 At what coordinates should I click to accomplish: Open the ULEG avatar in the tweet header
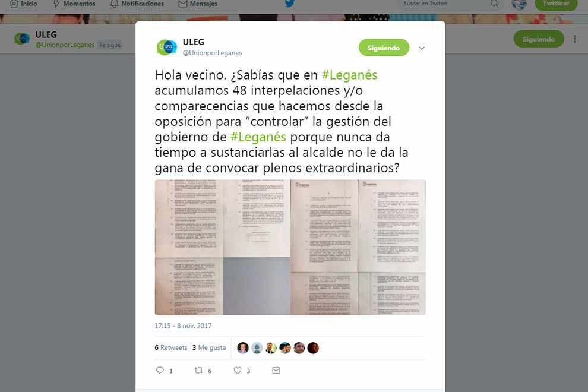click(166, 48)
